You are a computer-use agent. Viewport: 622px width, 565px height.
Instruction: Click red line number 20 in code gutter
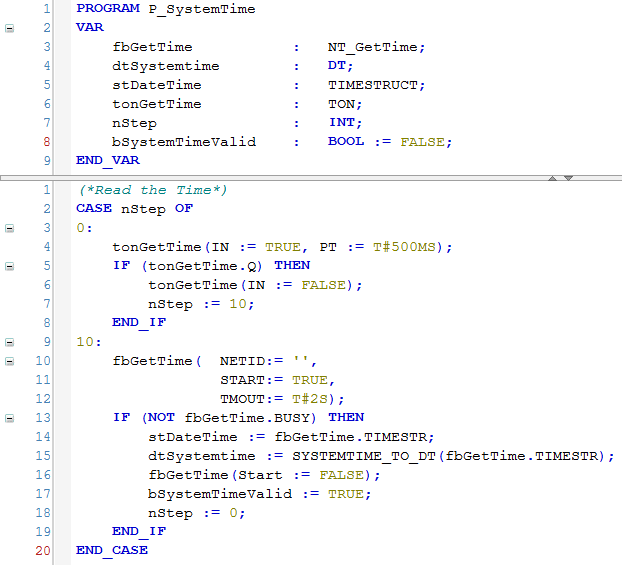(x=43, y=551)
